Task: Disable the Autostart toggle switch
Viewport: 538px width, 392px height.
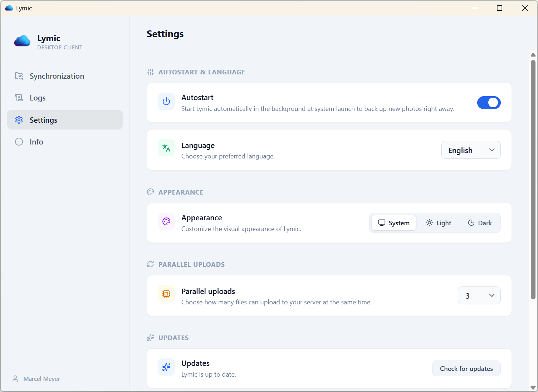Action: [x=489, y=103]
